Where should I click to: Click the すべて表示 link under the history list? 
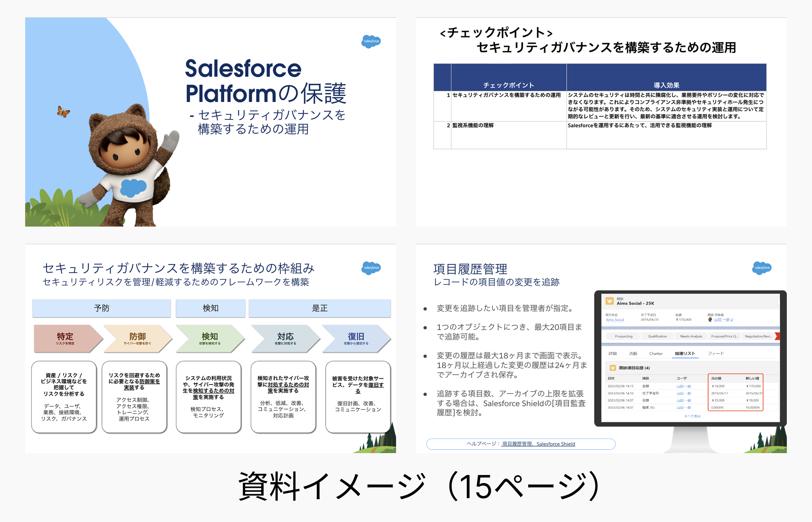click(x=692, y=416)
